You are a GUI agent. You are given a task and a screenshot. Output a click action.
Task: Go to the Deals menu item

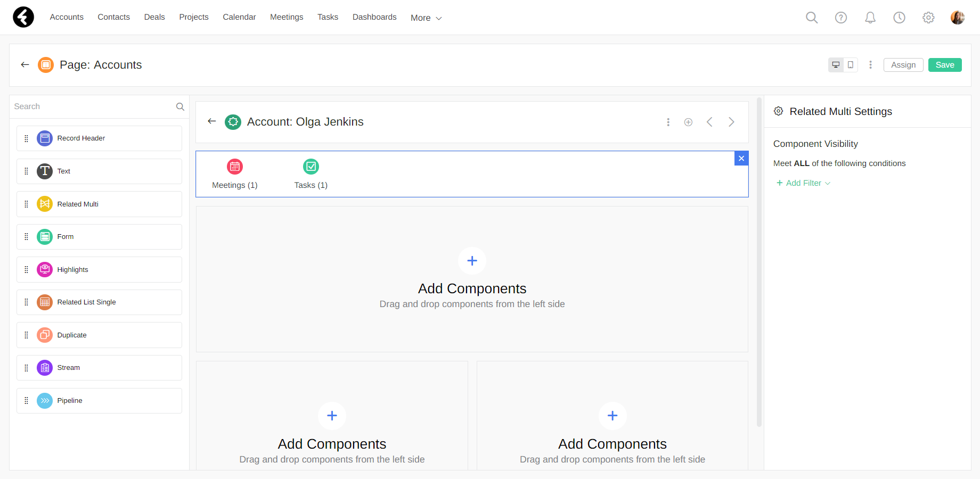point(154,17)
